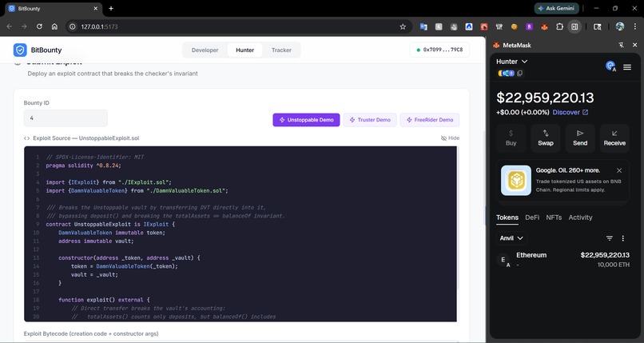The image size is (644, 343).
Task: Click the connected wallet address 0x7099...79C8
Action: coord(439,50)
